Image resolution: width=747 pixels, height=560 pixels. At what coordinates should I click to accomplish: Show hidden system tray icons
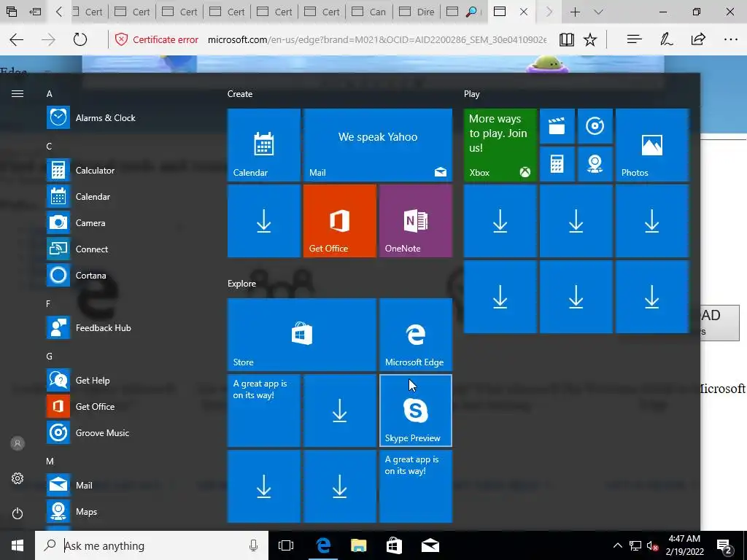coord(617,545)
